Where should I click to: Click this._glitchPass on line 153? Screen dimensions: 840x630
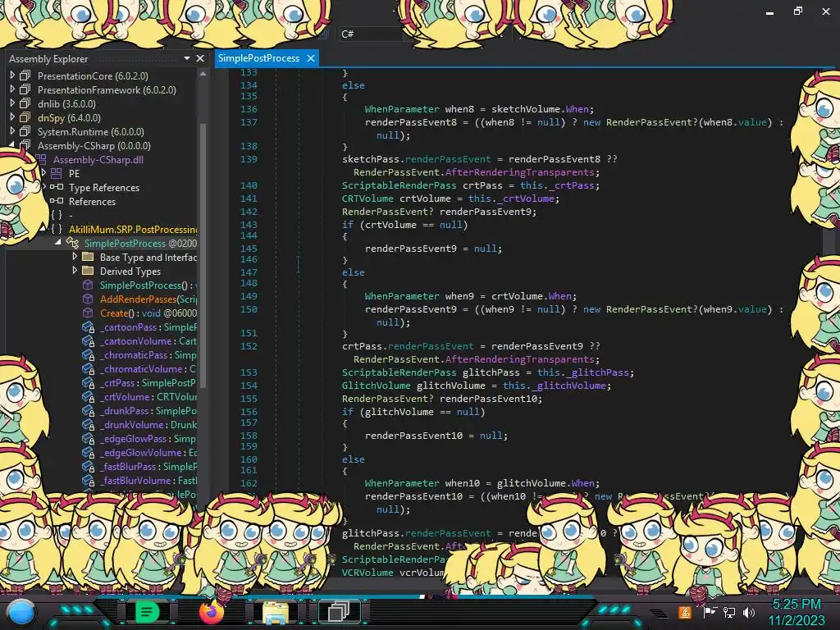coord(583,372)
